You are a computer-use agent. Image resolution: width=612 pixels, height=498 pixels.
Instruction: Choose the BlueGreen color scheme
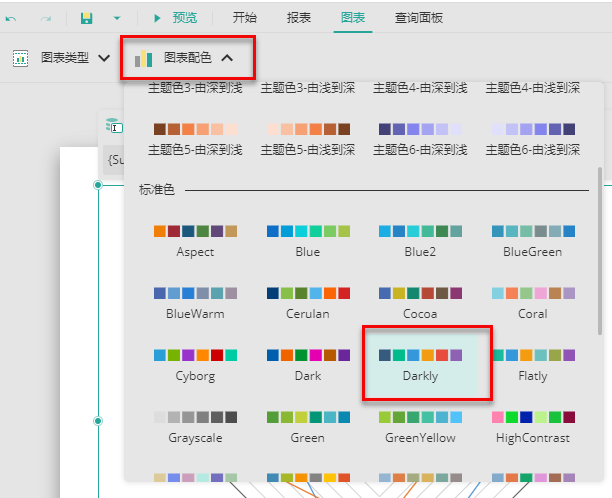pos(533,241)
